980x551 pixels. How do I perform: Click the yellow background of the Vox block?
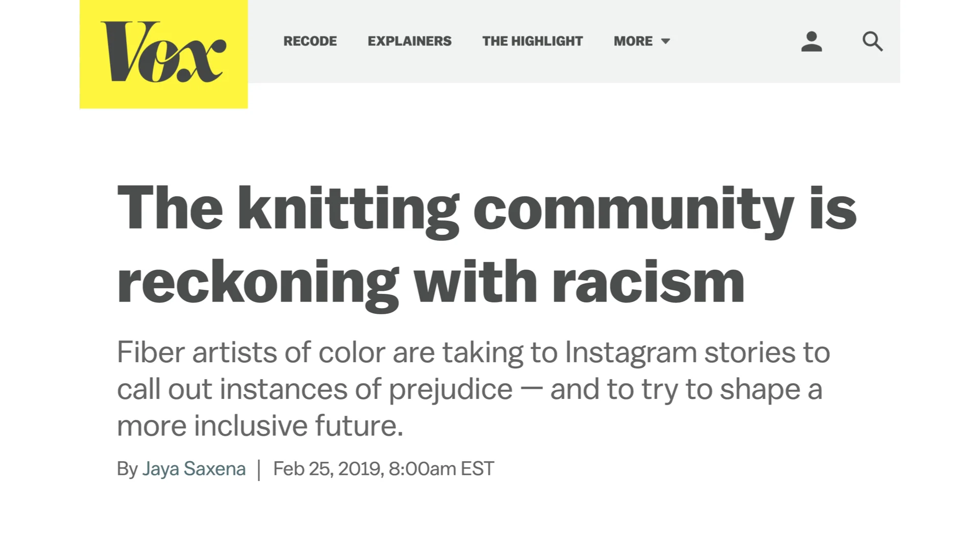click(x=163, y=97)
